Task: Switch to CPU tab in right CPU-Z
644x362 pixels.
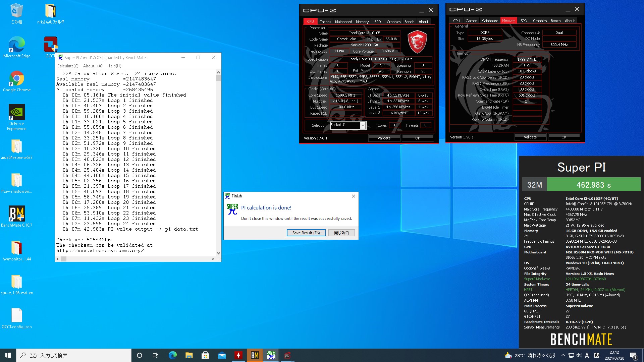Action: (457, 20)
